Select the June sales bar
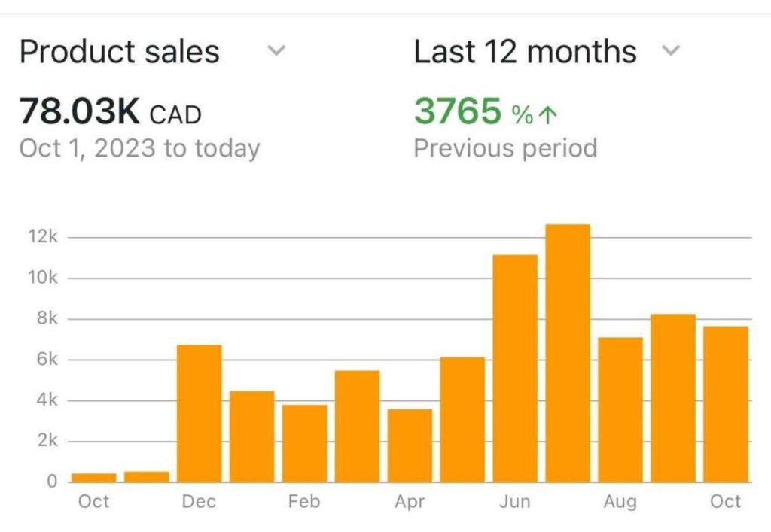 click(x=516, y=368)
